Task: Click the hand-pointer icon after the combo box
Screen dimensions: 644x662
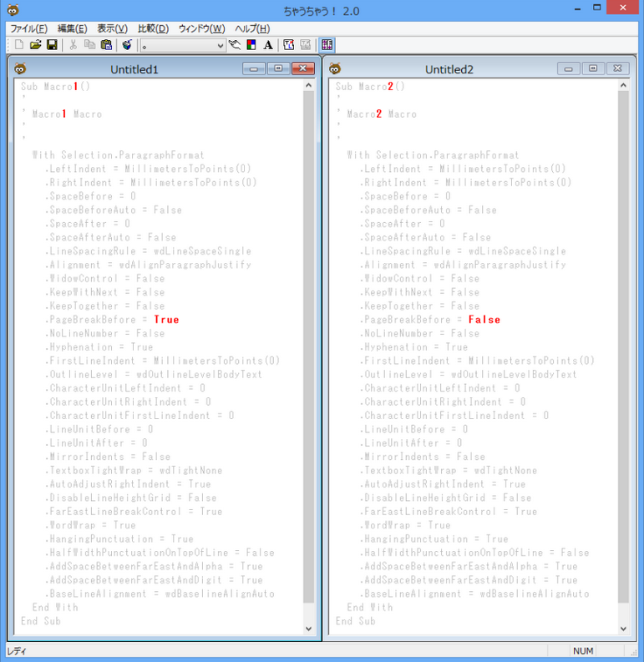Action: click(x=236, y=45)
